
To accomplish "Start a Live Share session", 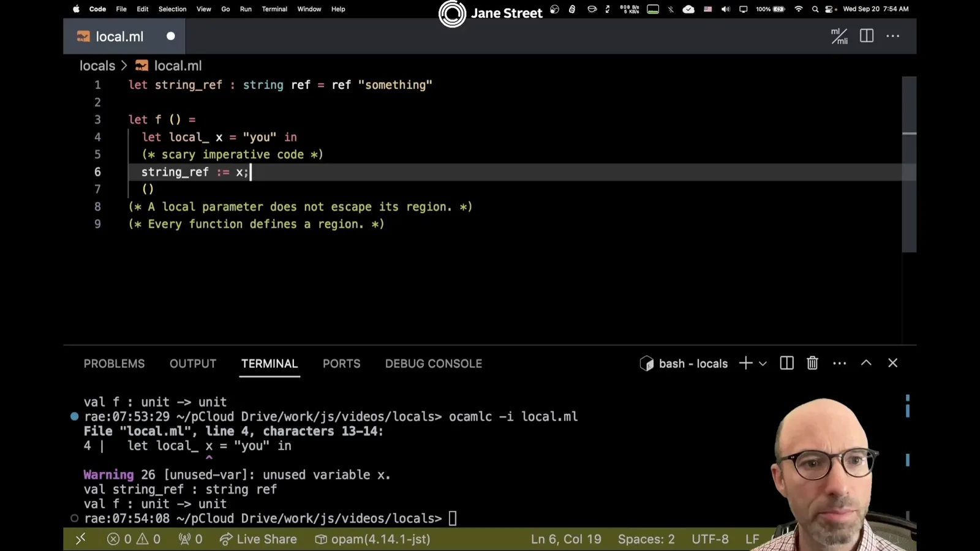I will (x=258, y=539).
